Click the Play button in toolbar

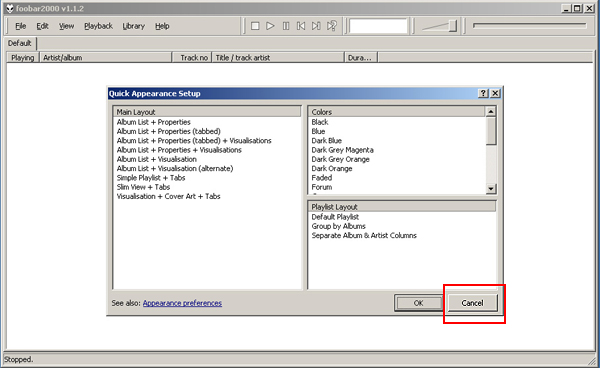270,26
